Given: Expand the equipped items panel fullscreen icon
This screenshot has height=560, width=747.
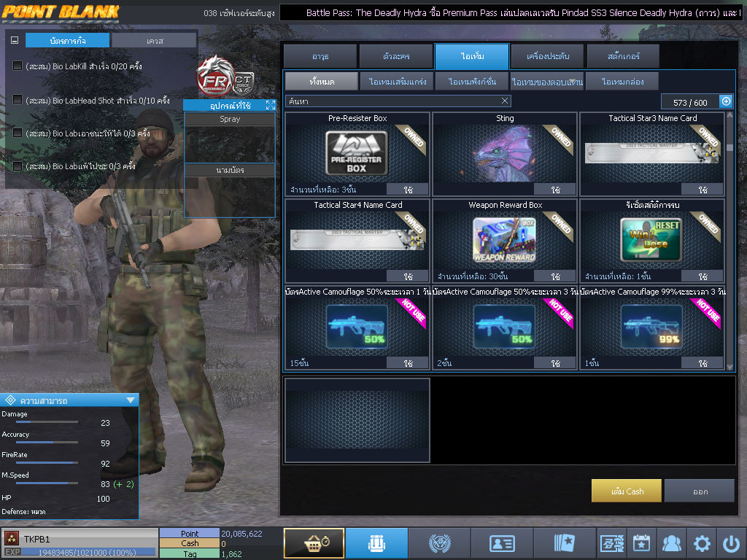Looking at the screenshot, I should pos(271,105).
